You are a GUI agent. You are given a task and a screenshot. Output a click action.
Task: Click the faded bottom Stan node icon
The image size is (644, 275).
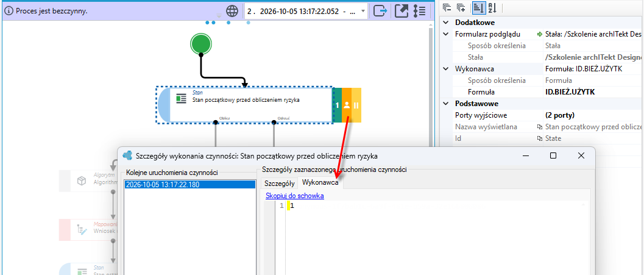coord(82,271)
